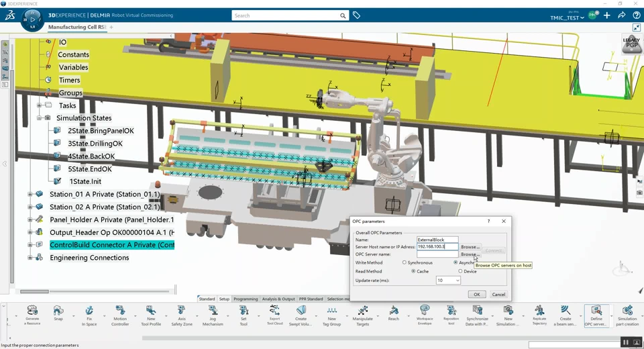The image size is (644, 349).
Task: Browse for Server Host name
Action: coord(470,246)
